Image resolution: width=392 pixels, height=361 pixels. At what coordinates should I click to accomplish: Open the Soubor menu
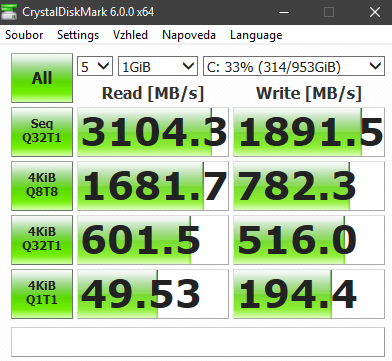tap(24, 35)
